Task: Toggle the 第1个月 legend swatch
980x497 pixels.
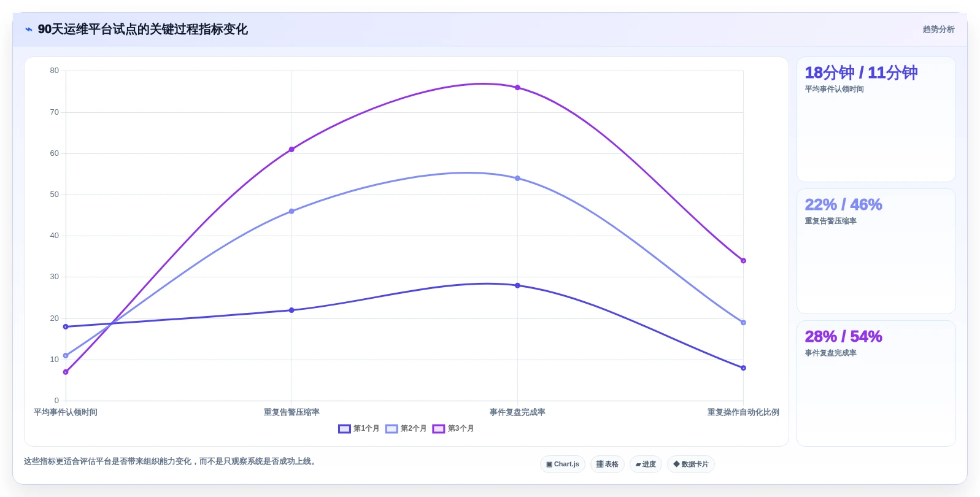Action: [x=344, y=429]
